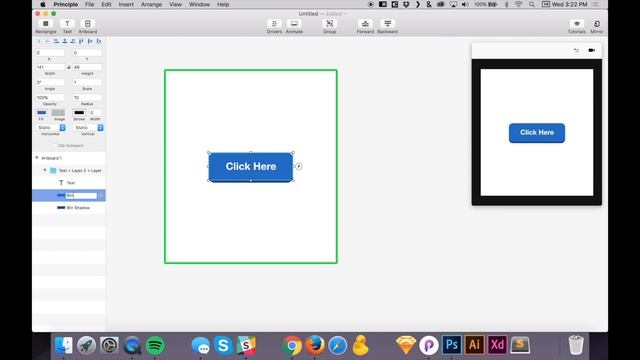Screen dimensions: 640x360
Task: Open the Horizontal Static dropdown
Action: point(51,128)
